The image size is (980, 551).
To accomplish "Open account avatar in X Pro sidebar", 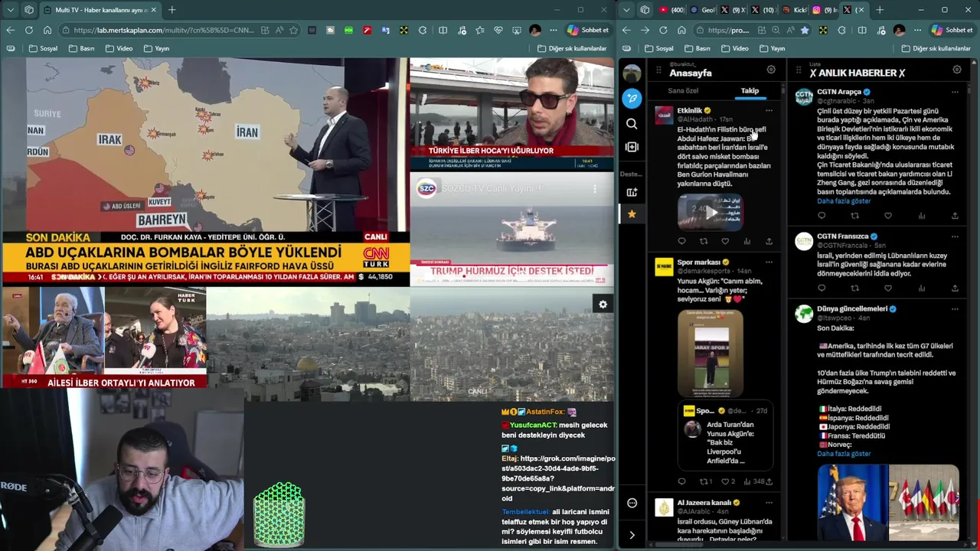I will point(632,73).
